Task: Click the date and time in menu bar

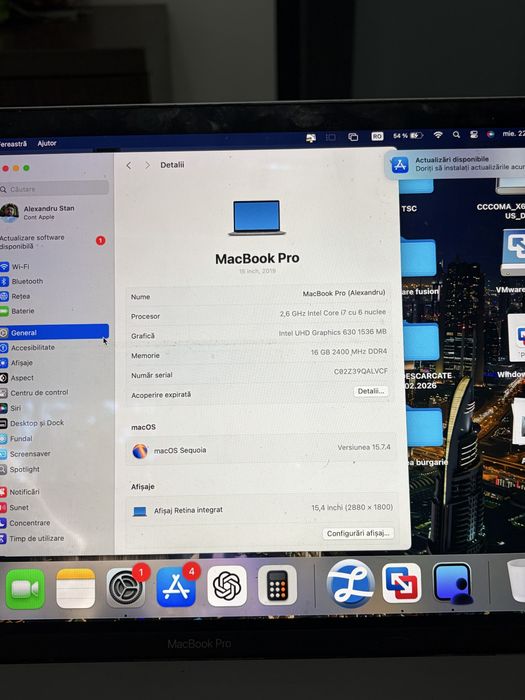Action: click(513, 133)
